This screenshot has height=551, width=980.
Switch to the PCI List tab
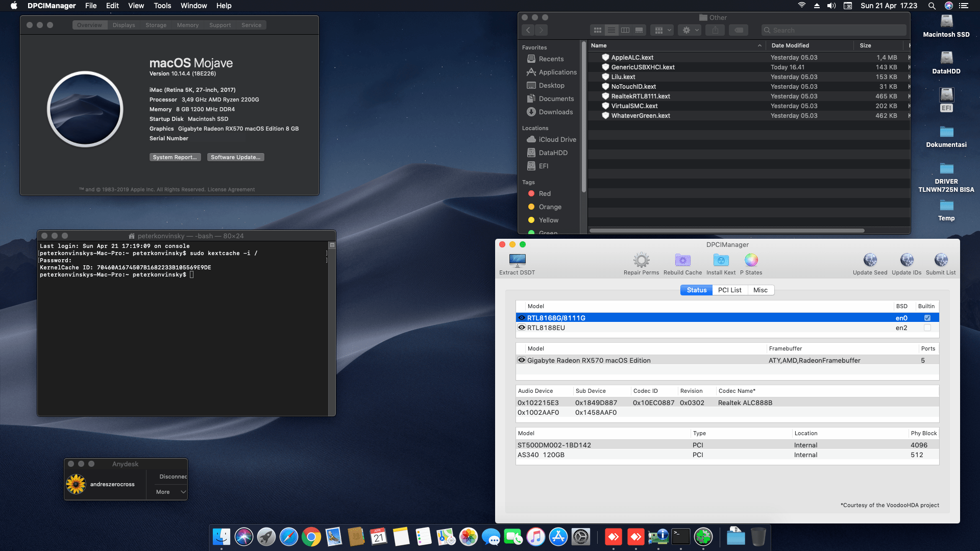coord(729,290)
